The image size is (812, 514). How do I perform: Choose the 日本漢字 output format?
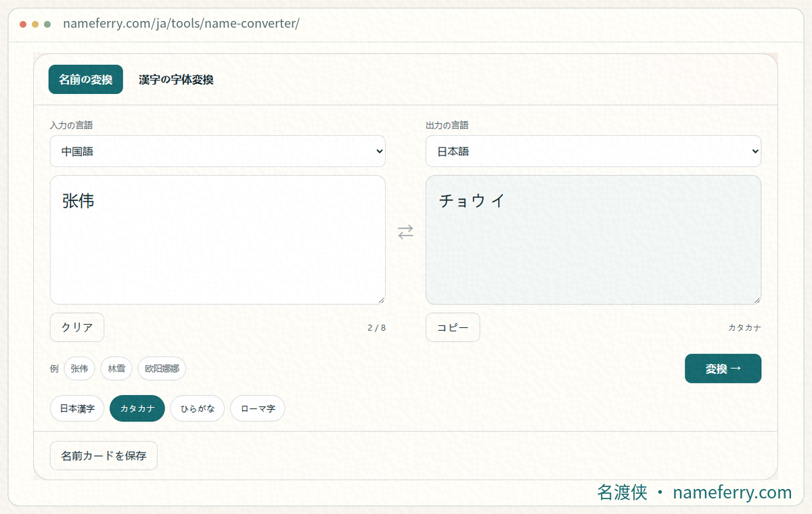[x=77, y=408]
